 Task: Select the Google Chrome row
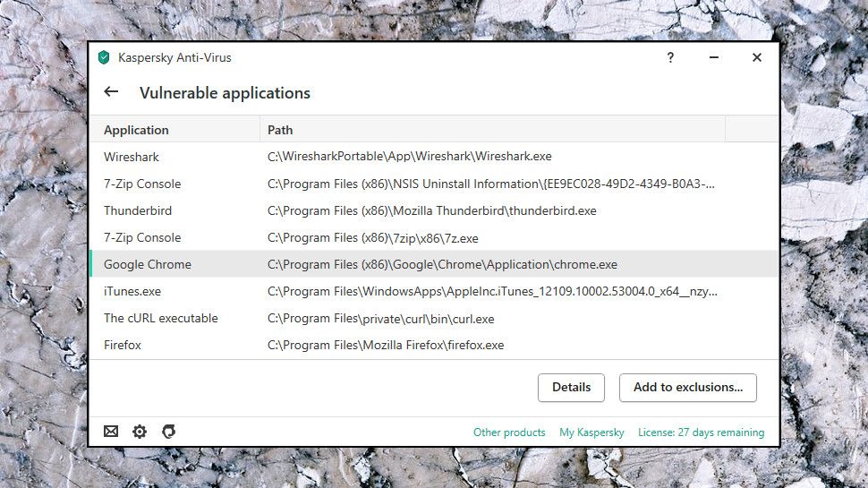tap(434, 264)
